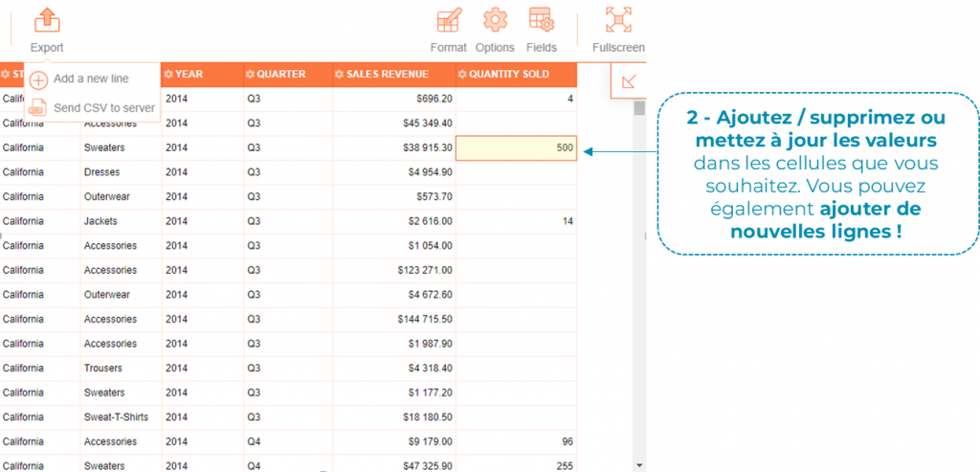The image size is (980, 472).
Task: Open the SALES REVENUE column filter gear
Action: 340,75
